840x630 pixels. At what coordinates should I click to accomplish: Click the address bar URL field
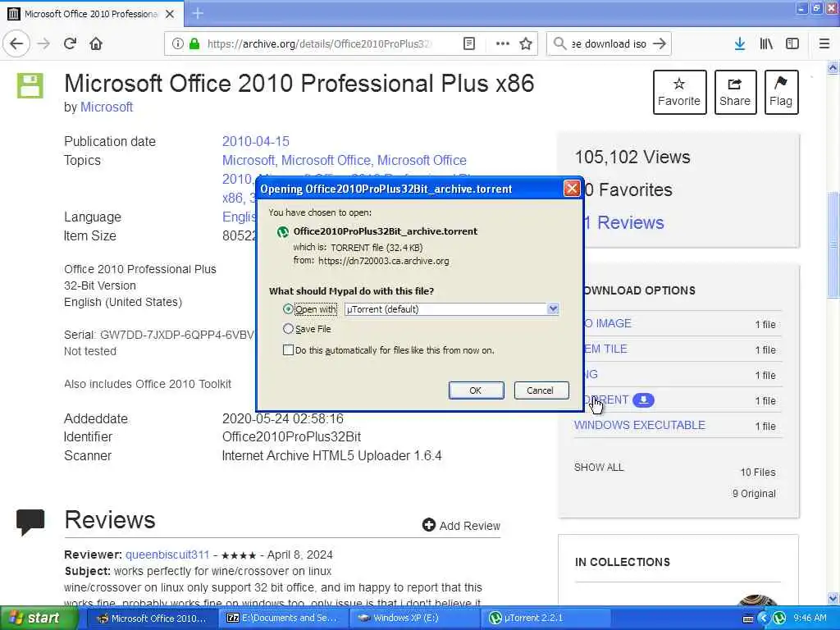(319, 44)
